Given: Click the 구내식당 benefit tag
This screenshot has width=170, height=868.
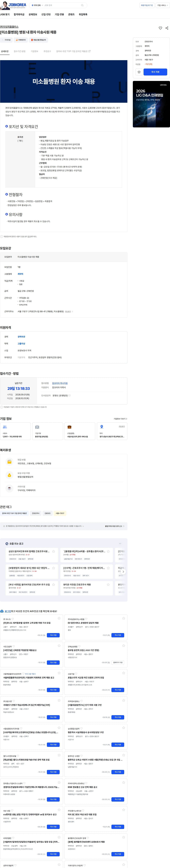Looking at the screenshot, I should click(x=6, y=40).
